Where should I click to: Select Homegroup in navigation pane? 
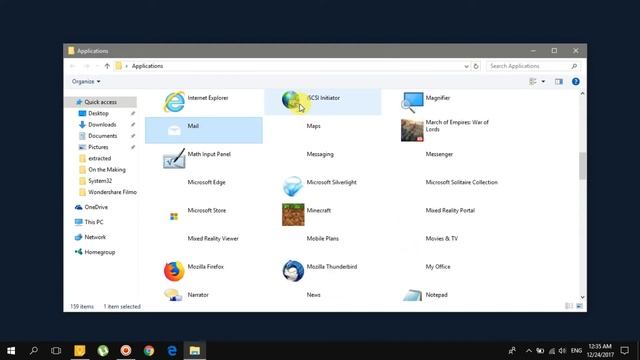[x=100, y=252]
